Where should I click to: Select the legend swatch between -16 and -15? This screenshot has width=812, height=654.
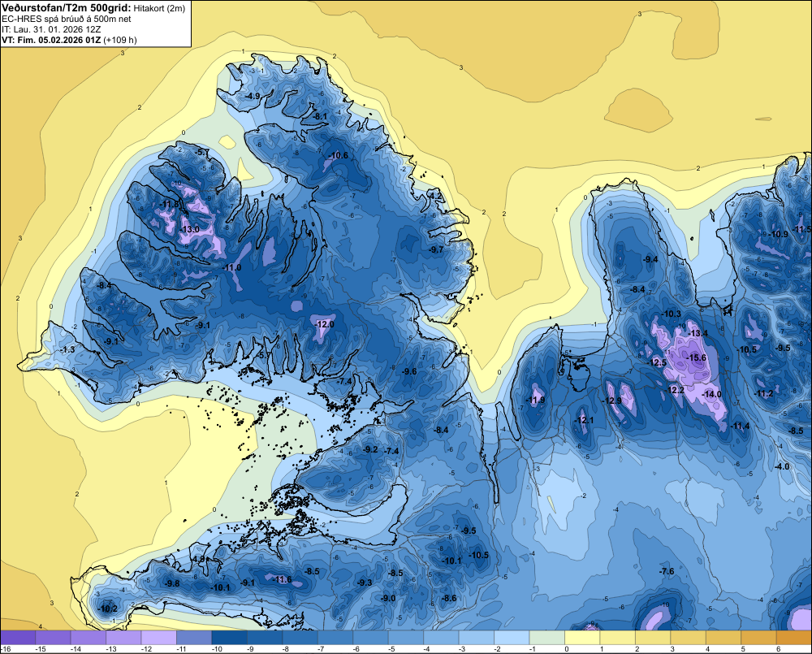click(18, 638)
